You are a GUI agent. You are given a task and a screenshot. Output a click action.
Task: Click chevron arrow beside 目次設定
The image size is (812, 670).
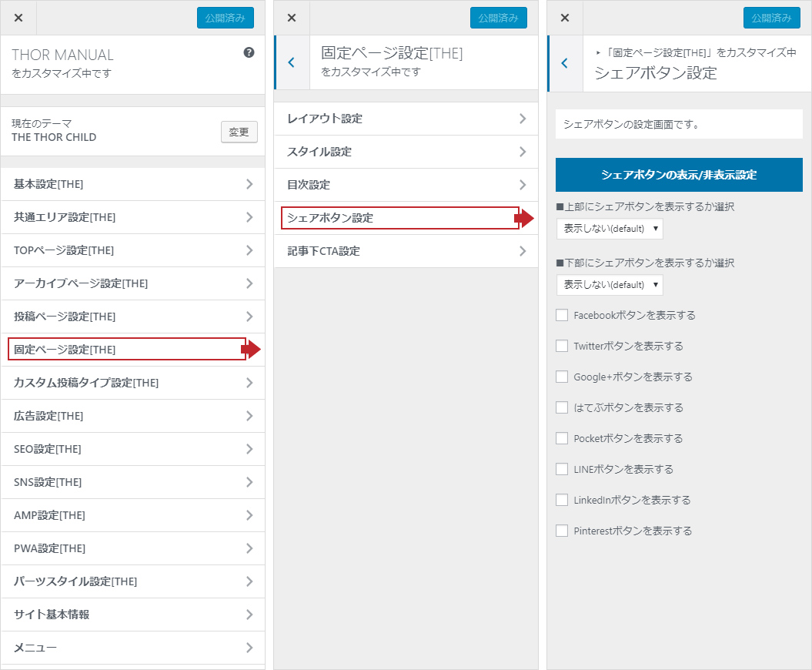point(523,185)
